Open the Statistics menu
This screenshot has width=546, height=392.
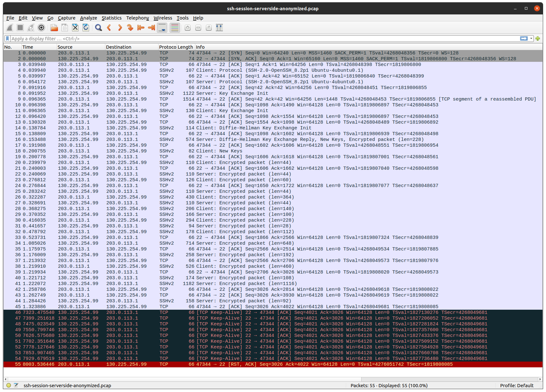[x=111, y=18]
